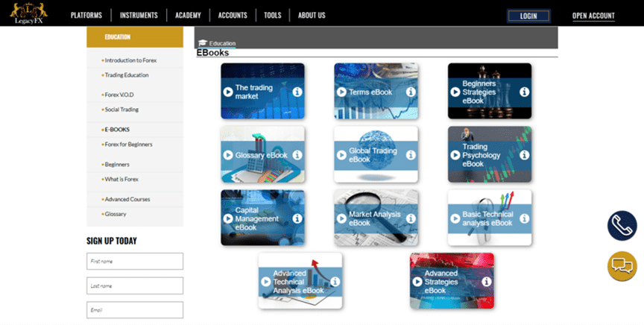Show info for Glossary eBook

[x=297, y=155]
